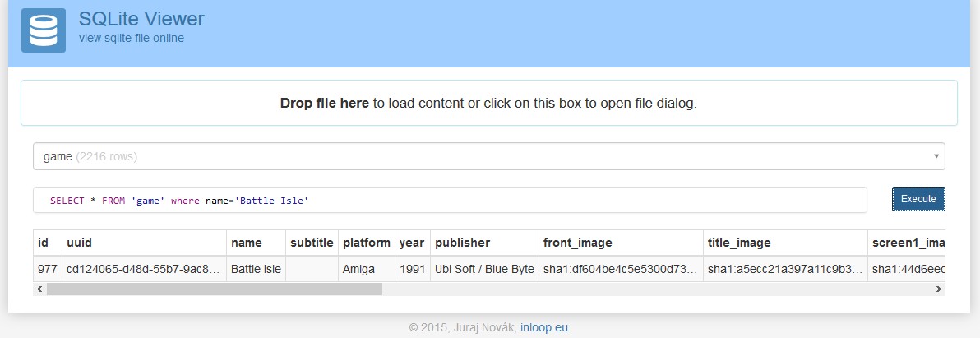Click the SQLite Viewer title heading
Screen dimensions: 980x338
[x=141, y=19]
